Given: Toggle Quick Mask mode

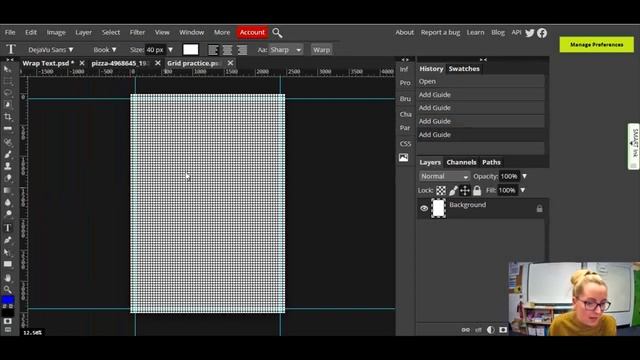Looking at the screenshot, I should (x=7, y=321).
